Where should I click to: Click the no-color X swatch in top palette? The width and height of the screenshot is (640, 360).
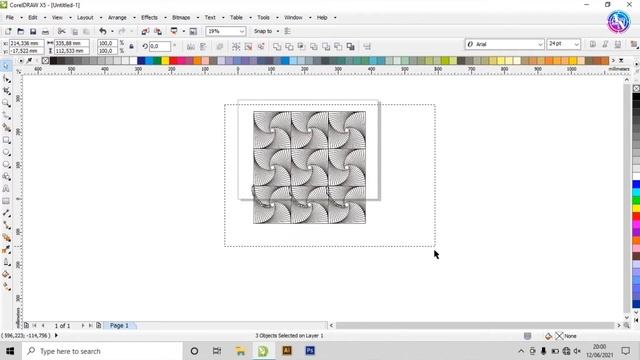pos(45,61)
